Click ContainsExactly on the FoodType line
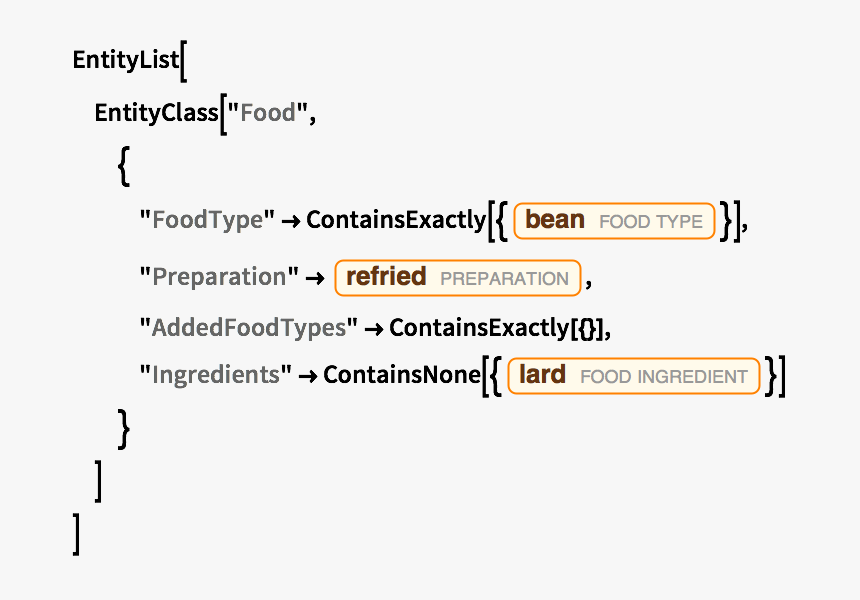The height and width of the screenshot is (600, 860). pyautogui.click(x=396, y=220)
